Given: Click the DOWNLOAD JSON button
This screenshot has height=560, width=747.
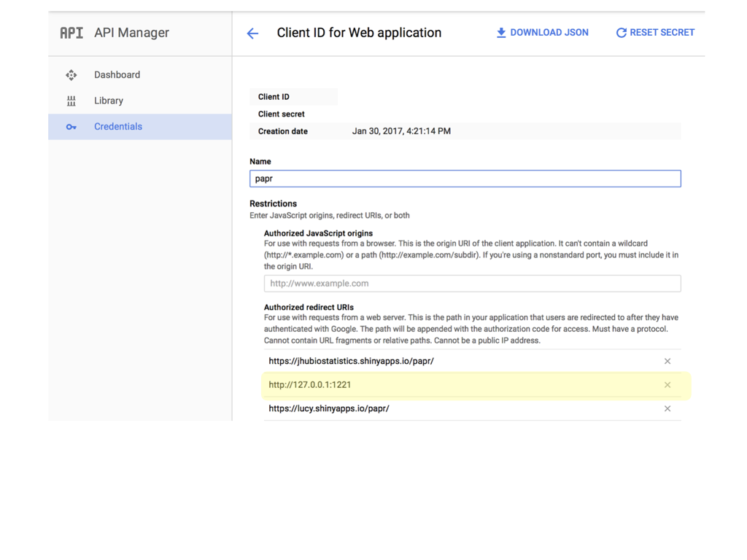Looking at the screenshot, I should click(543, 33).
